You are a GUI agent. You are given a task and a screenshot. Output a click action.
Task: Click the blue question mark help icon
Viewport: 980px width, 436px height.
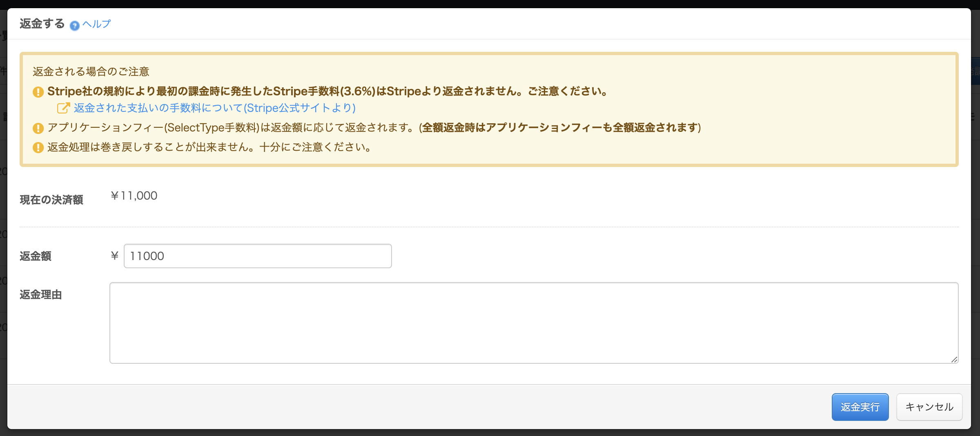tap(74, 26)
